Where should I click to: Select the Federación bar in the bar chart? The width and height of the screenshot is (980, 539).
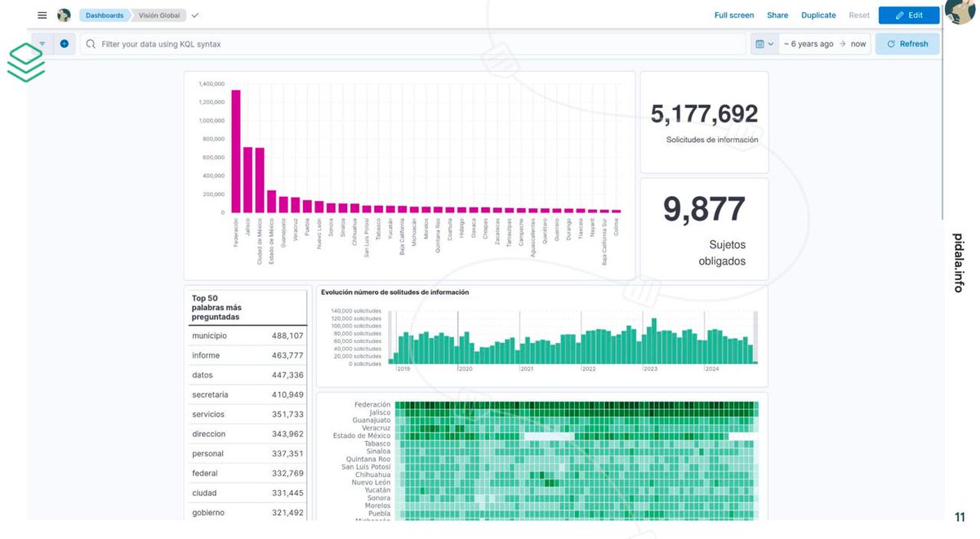pos(236,151)
